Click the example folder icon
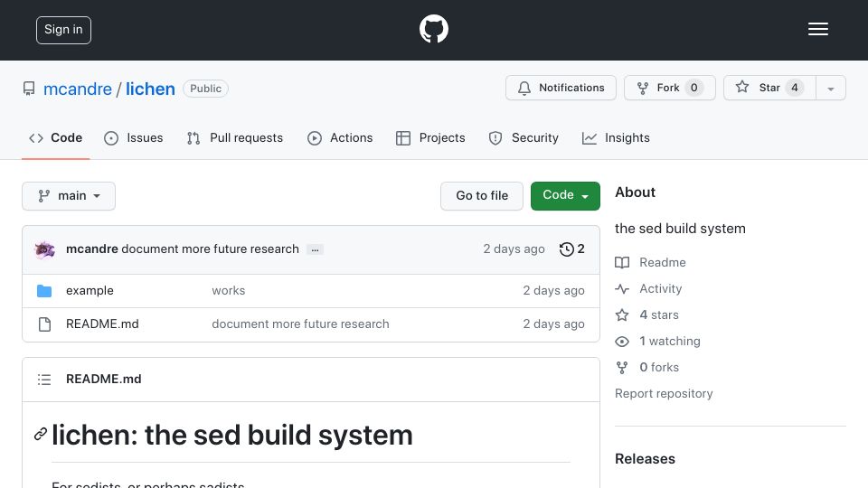The height and width of the screenshot is (488, 868). click(x=44, y=291)
